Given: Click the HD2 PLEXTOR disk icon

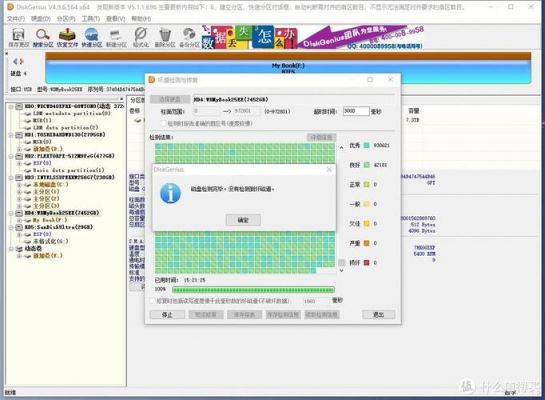Looking at the screenshot, I should [x=19, y=156].
